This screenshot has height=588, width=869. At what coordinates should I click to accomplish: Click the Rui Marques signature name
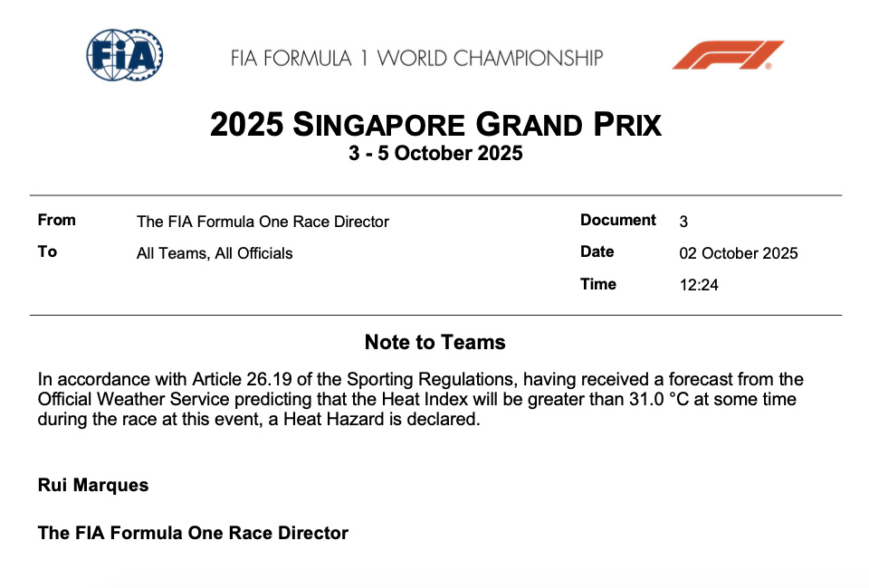pos(93,485)
